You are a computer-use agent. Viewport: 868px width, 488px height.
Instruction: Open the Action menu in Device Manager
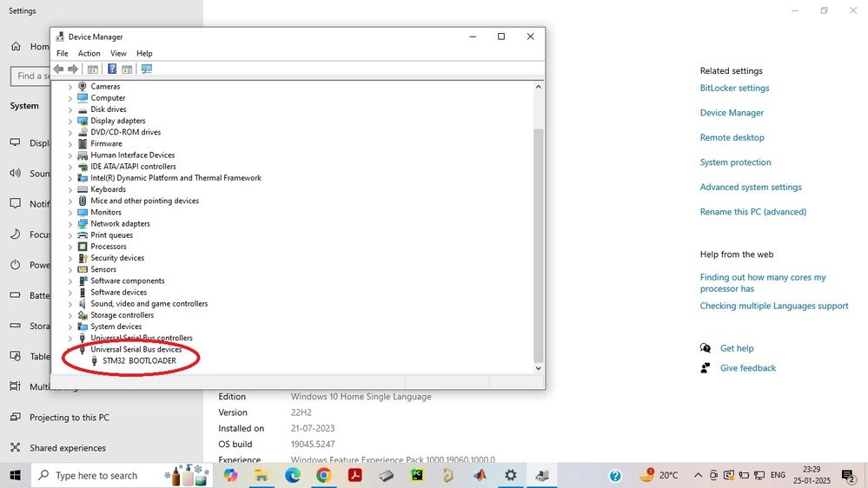coord(89,53)
